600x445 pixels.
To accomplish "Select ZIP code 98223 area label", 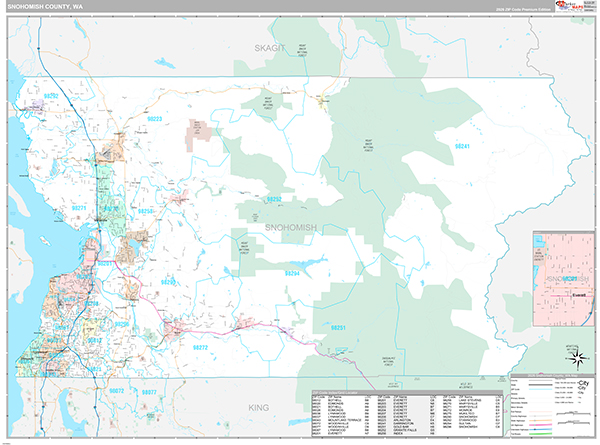I will (157, 119).
